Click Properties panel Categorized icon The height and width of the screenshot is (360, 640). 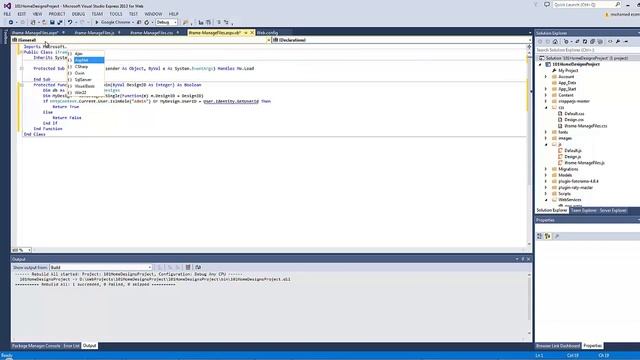click(x=540, y=236)
